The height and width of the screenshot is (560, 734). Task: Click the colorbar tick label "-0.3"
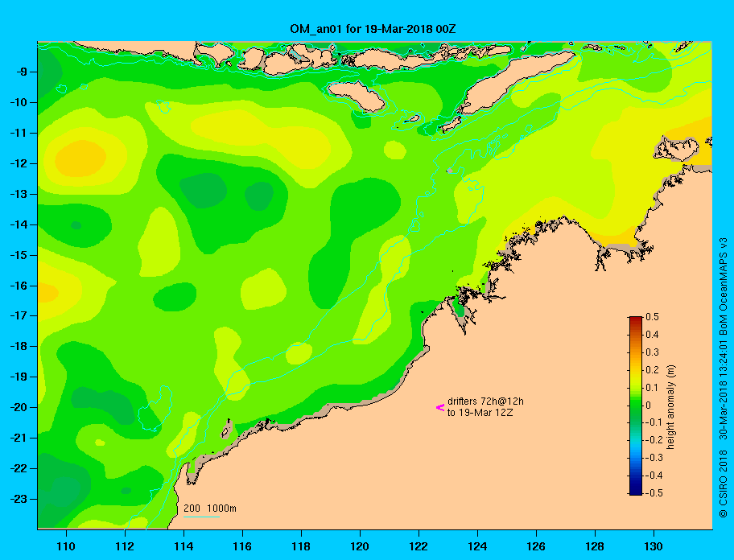654,458
